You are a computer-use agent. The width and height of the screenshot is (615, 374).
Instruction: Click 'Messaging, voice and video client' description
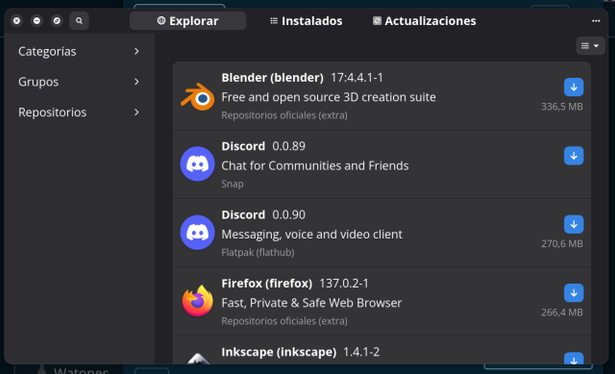pyautogui.click(x=312, y=234)
